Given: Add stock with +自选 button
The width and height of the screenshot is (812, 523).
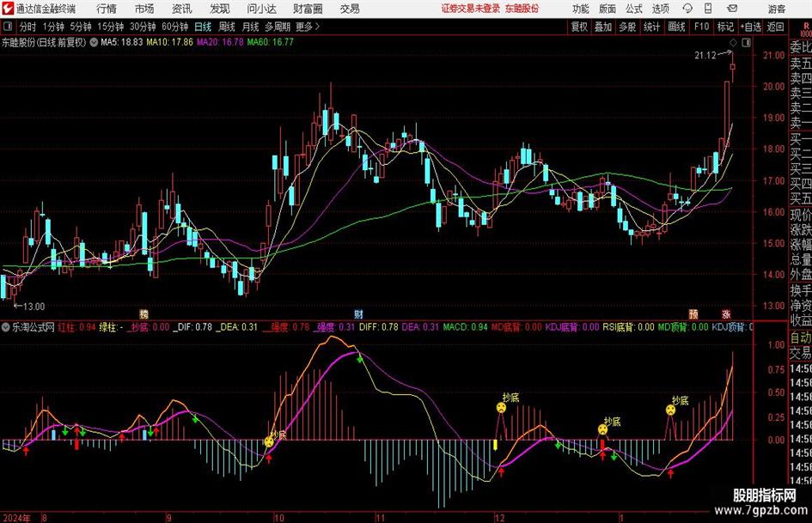Looking at the screenshot, I should (x=751, y=27).
